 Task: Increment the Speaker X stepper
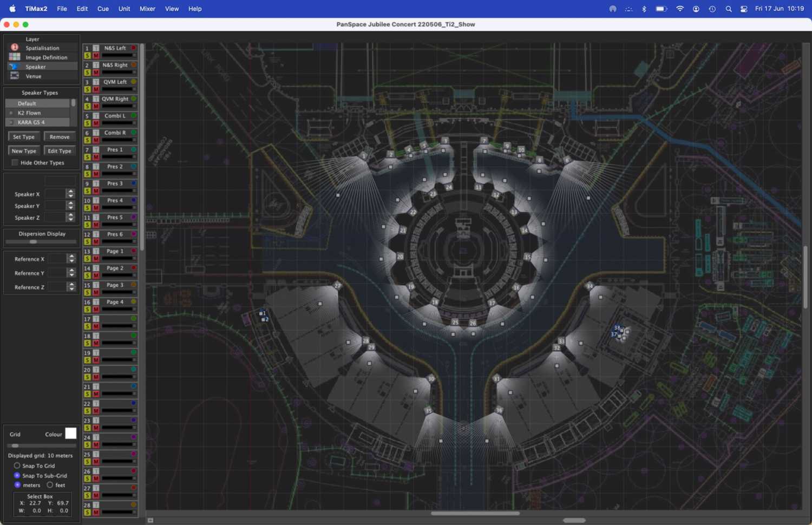tap(70, 192)
